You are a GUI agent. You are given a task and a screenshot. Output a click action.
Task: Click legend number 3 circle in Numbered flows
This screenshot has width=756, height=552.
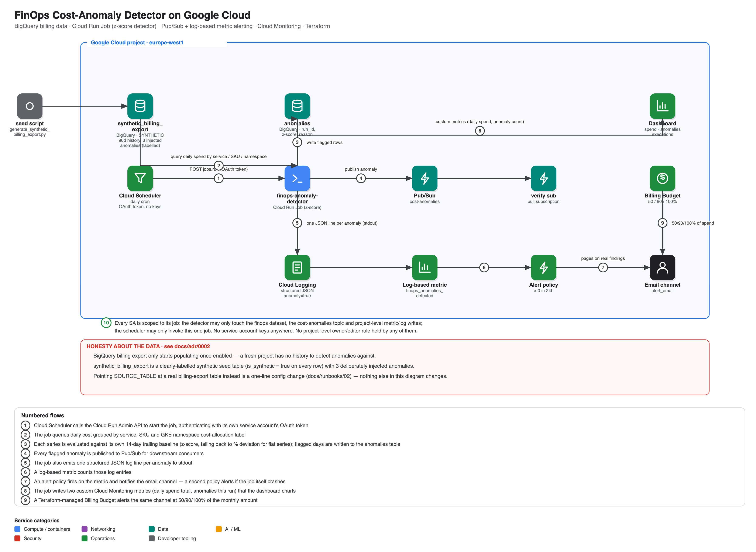pos(25,444)
